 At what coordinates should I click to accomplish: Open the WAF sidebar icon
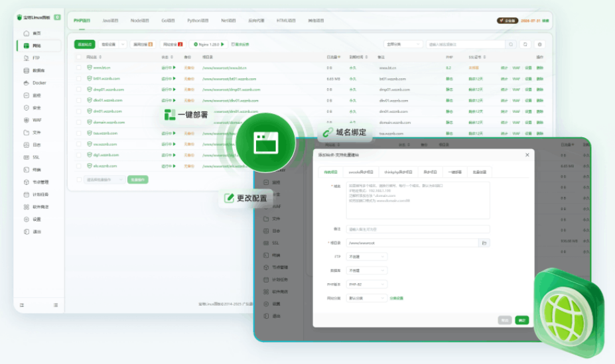(27, 120)
